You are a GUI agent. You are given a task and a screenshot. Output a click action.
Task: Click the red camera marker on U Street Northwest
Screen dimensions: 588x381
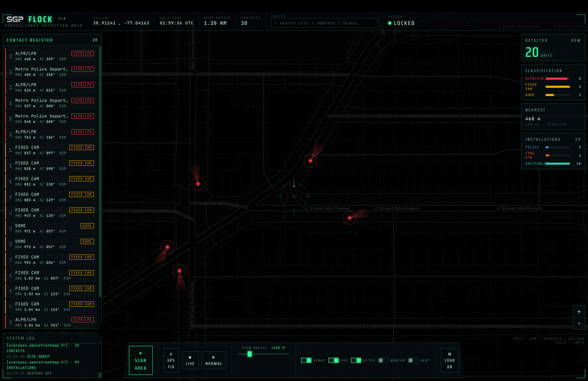click(350, 218)
